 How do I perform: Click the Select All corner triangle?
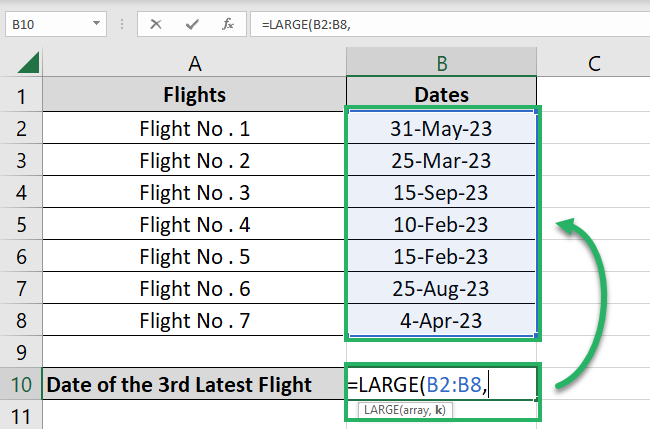[x=27, y=63]
